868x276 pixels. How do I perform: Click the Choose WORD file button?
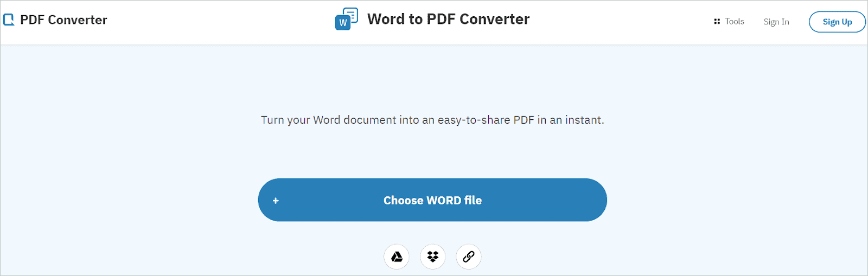[x=432, y=200]
